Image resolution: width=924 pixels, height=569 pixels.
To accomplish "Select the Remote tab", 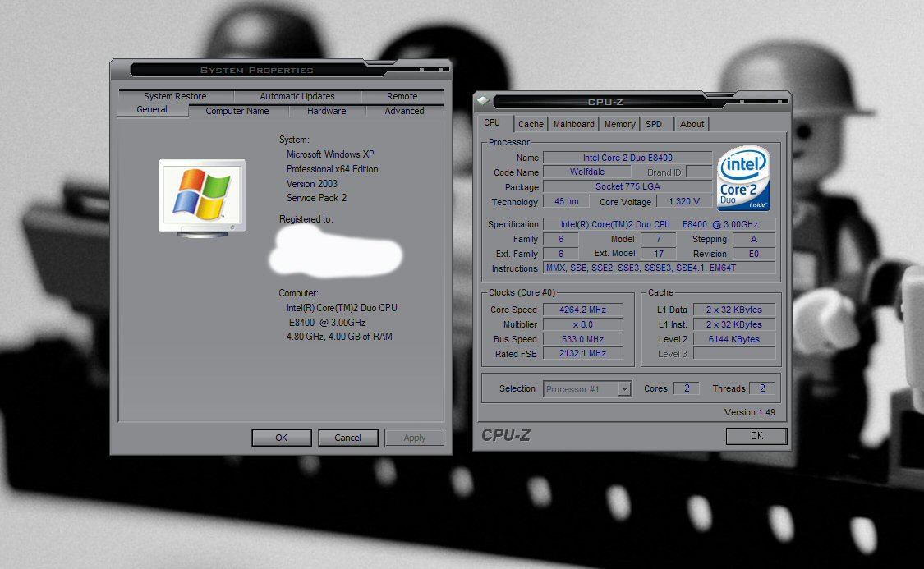I will click(x=402, y=96).
